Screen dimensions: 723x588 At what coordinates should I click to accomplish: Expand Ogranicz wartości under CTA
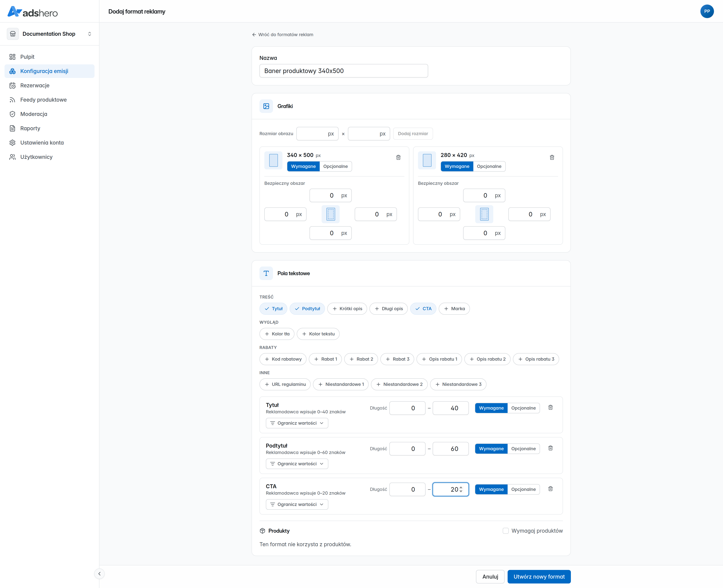[297, 504]
